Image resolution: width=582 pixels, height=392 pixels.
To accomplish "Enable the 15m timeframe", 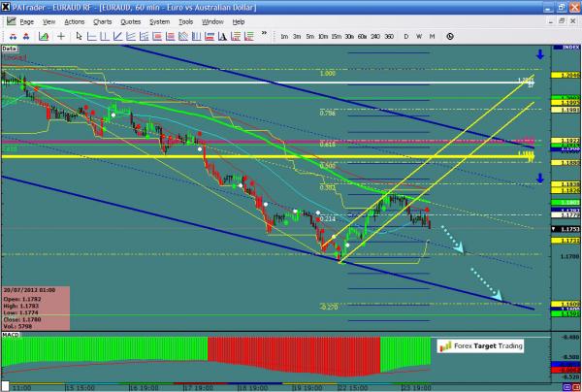I will [335, 36].
